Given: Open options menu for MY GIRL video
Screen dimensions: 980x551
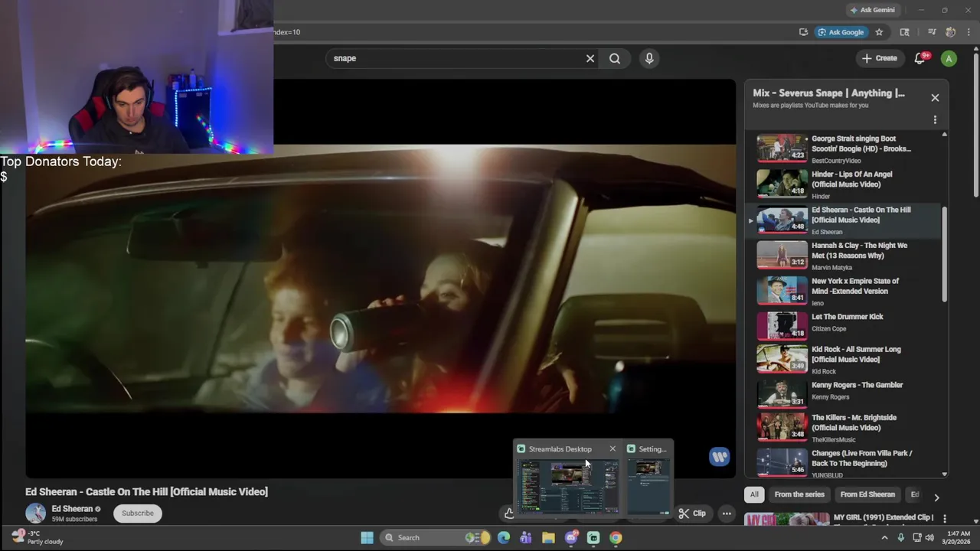Looking at the screenshot, I should point(945,519).
